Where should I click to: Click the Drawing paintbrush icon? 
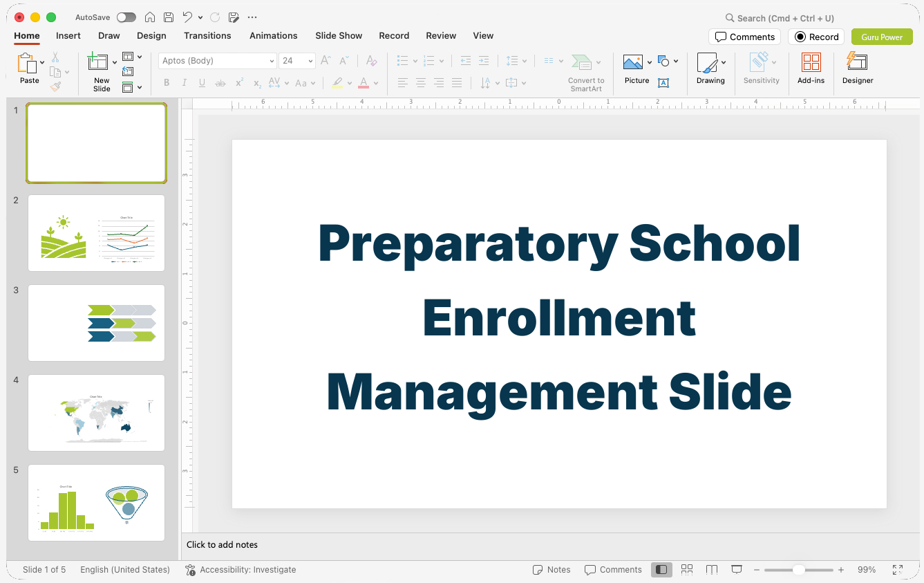[707, 63]
